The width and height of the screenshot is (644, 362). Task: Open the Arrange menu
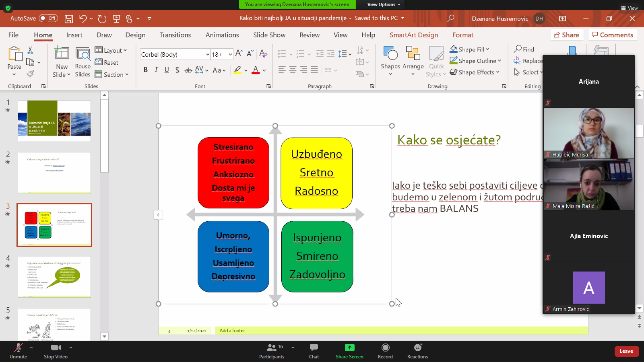[413, 60]
